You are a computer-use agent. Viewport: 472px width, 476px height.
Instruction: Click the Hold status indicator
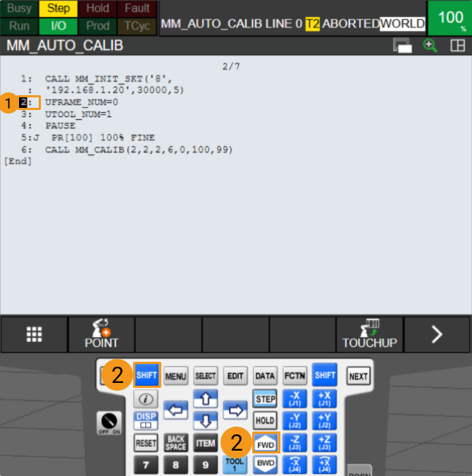click(x=97, y=8)
